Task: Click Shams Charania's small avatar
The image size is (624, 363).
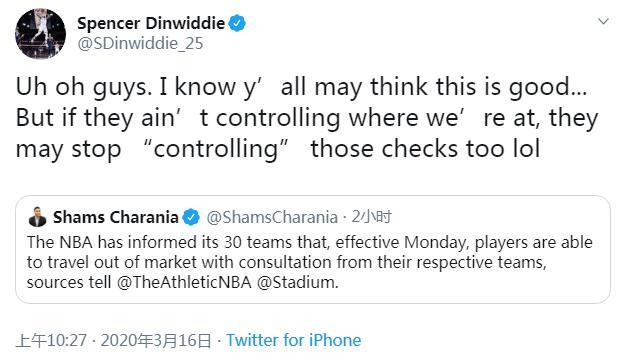Action: (38, 217)
